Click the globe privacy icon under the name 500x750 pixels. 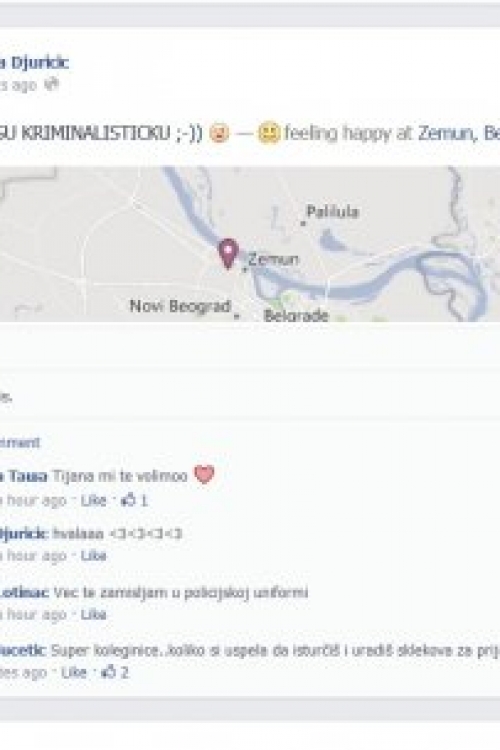(x=52, y=85)
